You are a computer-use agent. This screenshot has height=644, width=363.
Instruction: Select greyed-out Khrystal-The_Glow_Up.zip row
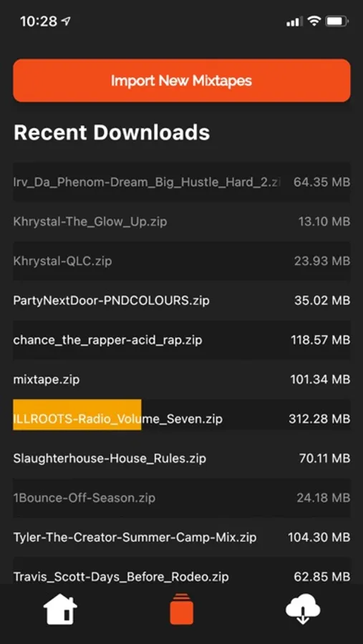tap(182, 221)
